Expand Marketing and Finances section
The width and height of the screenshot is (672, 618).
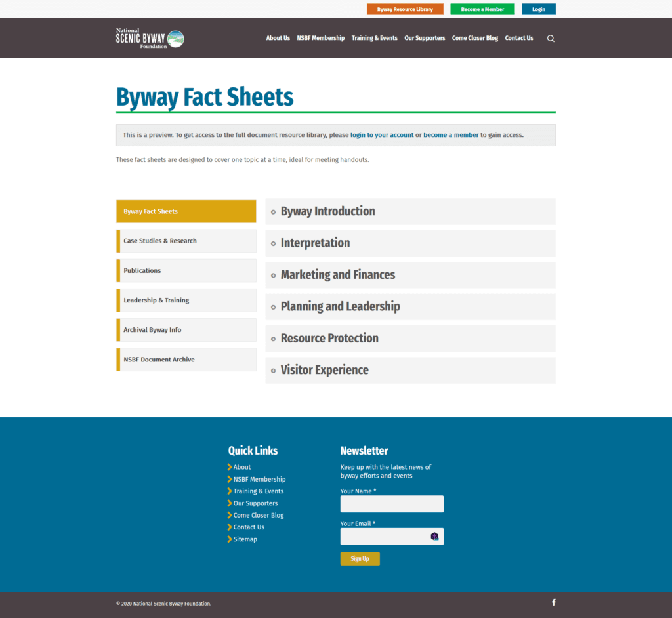(x=337, y=275)
